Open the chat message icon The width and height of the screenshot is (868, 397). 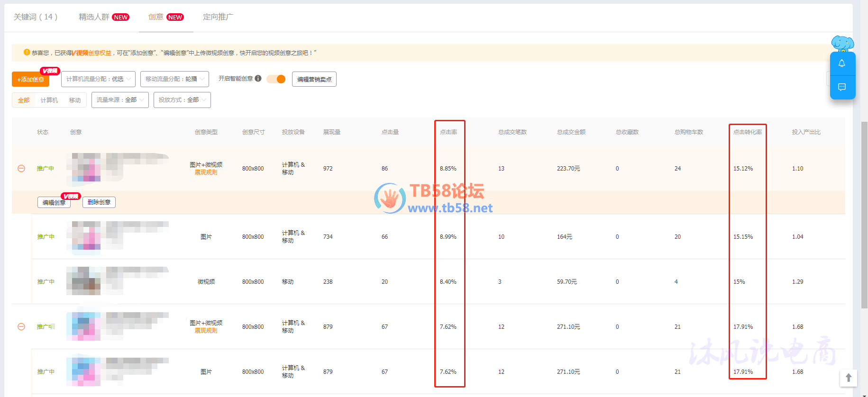tap(842, 87)
